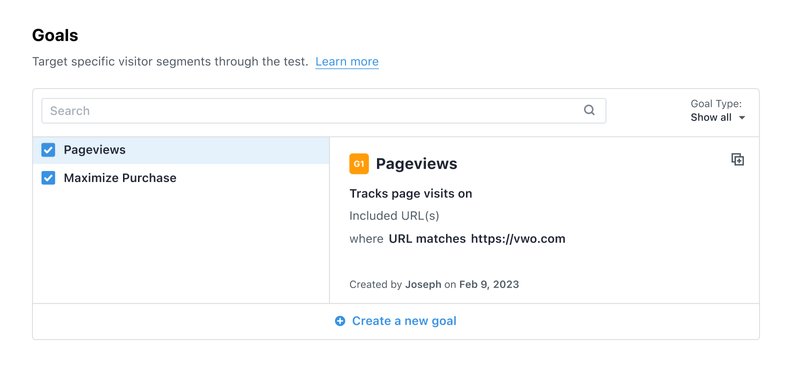Select the Pageviews goal row in the list
Screen dimensions: 800x380
coord(181,150)
